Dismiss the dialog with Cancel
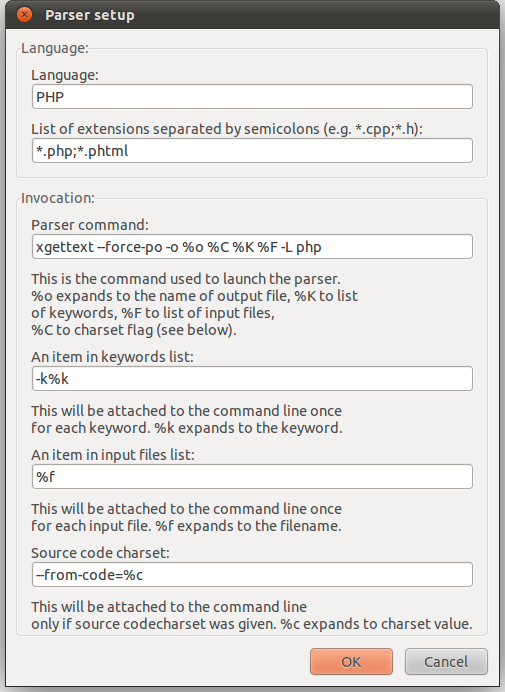The image size is (505, 692). pos(446,662)
